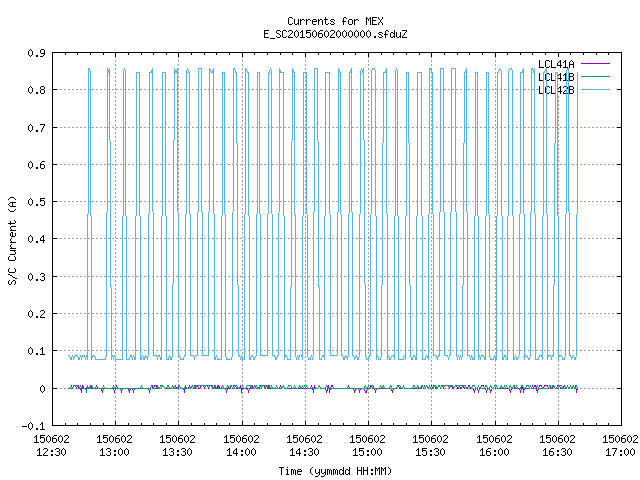Click the 0.7 y-axis tick label
Viewport: 640px width, 480px height.
pyautogui.click(x=36, y=128)
